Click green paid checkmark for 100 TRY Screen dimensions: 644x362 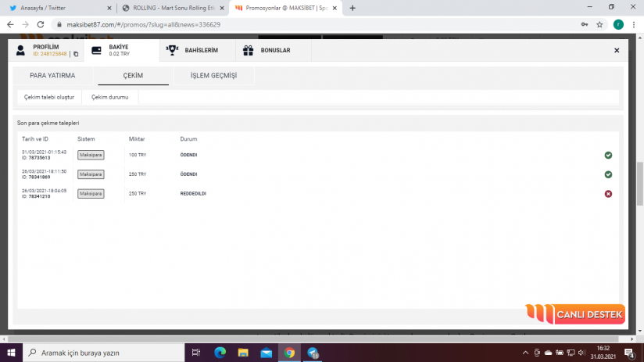tap(608, 155)
